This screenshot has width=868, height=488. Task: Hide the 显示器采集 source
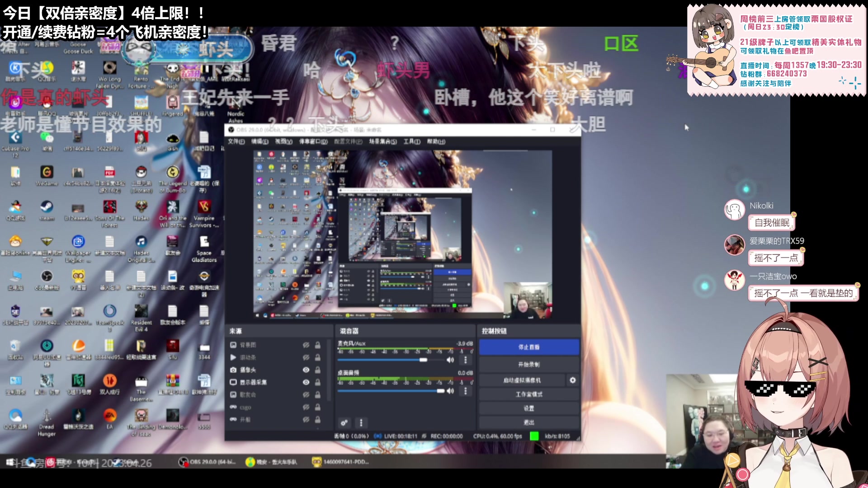(306, 382)
